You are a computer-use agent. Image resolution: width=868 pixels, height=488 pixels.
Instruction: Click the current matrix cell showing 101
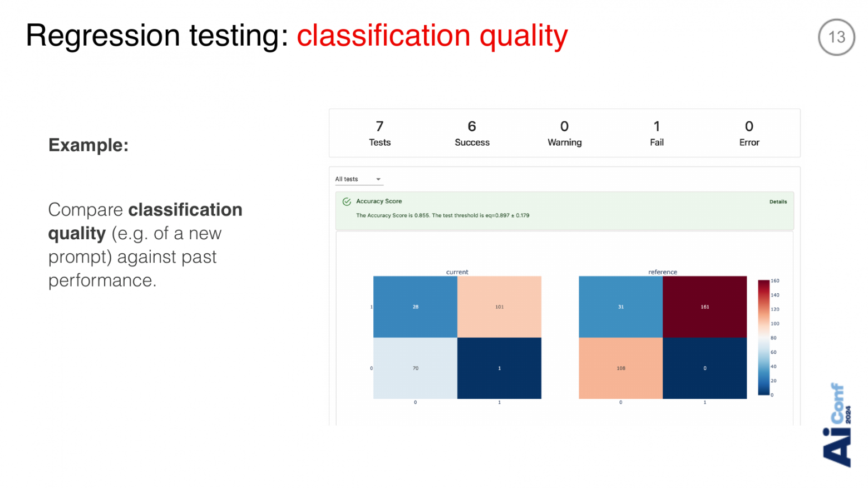[x=499, y=307]
